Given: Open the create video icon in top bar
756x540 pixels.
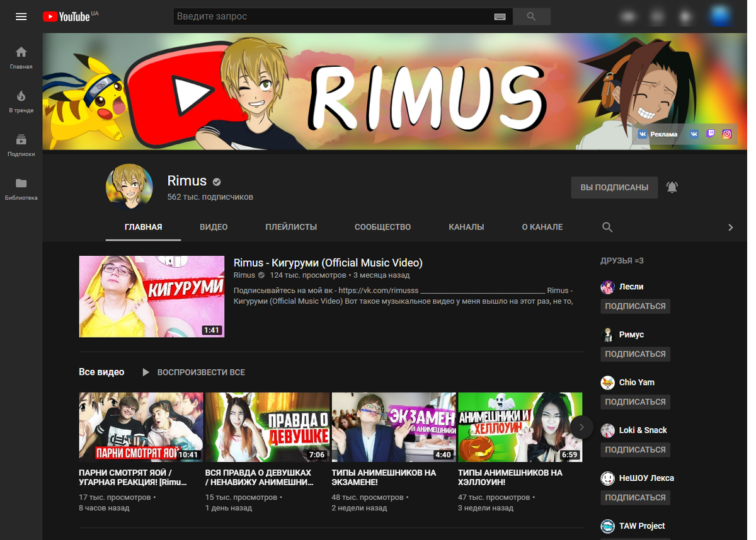Looking at the screenshot, I should [x=627, y=16].
